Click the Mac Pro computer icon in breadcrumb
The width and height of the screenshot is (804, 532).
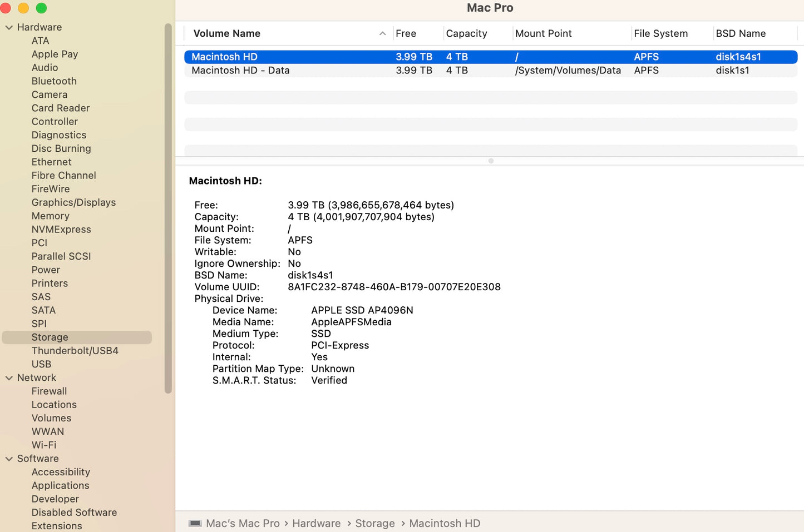pyautogui.click(x=195, y=523)
